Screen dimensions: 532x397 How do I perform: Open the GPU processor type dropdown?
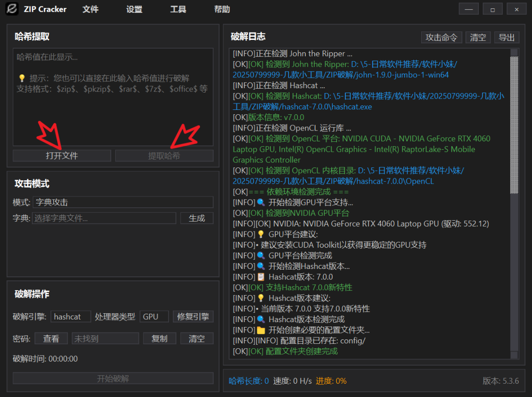tap(154, 316)
